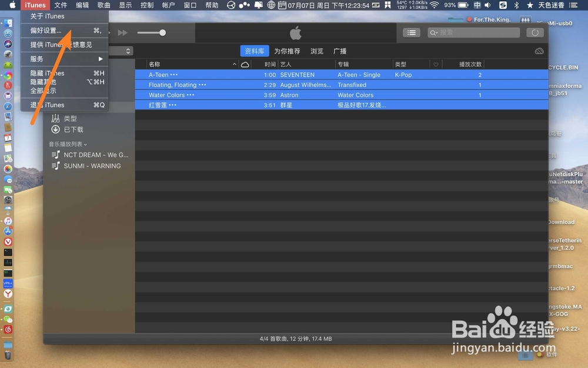Image resolution: width=588 pixels, height=368 pixels.
Task: Open the 帐户 menu
Action: pyautogui.click(x=168, y=5)
